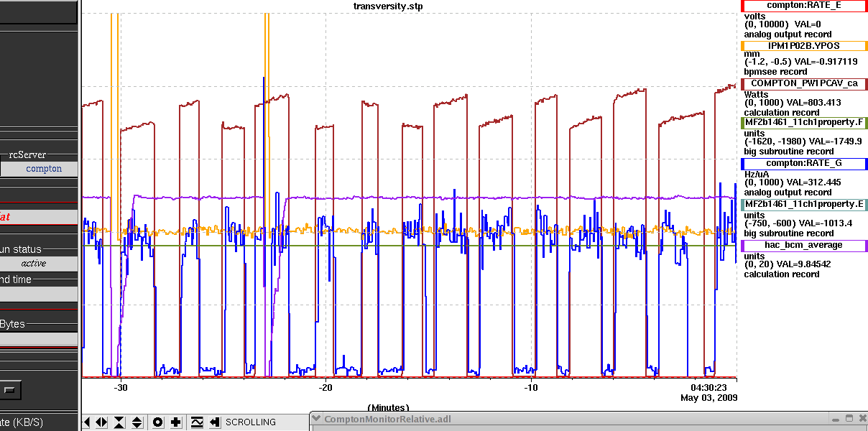The height and width of the screenshot is (431, 868).
Task: Select the compton:RATE_G legend entry
Action: (804, 164)
